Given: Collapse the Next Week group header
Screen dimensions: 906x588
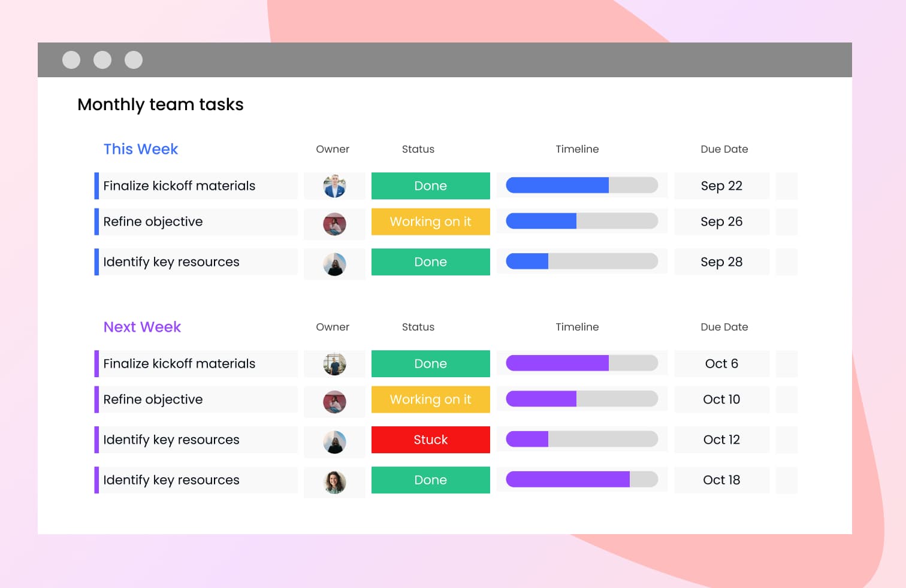Looking at the screenshot, I should 142,327.
